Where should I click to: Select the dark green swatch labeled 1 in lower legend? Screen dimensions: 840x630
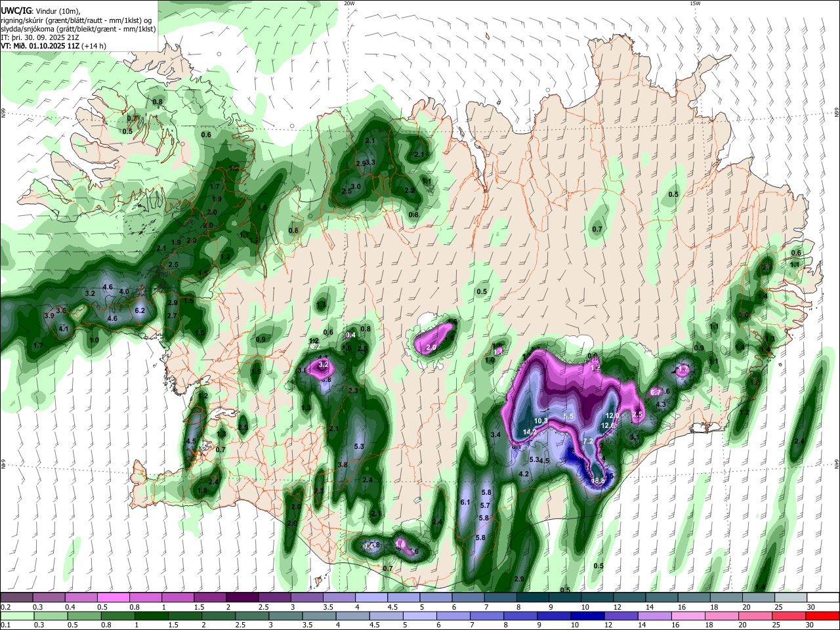[152, 616]
